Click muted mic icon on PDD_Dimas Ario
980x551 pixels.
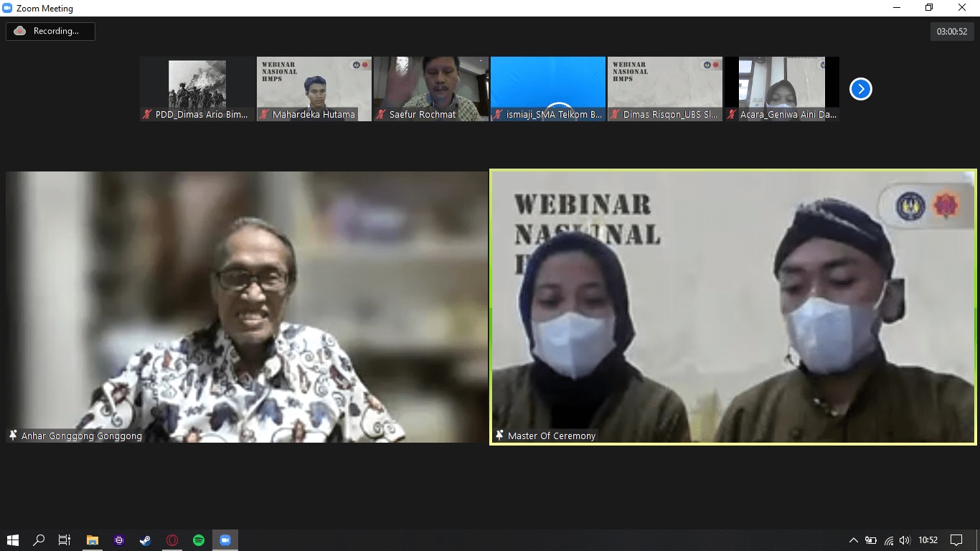[x=147, y=114]
